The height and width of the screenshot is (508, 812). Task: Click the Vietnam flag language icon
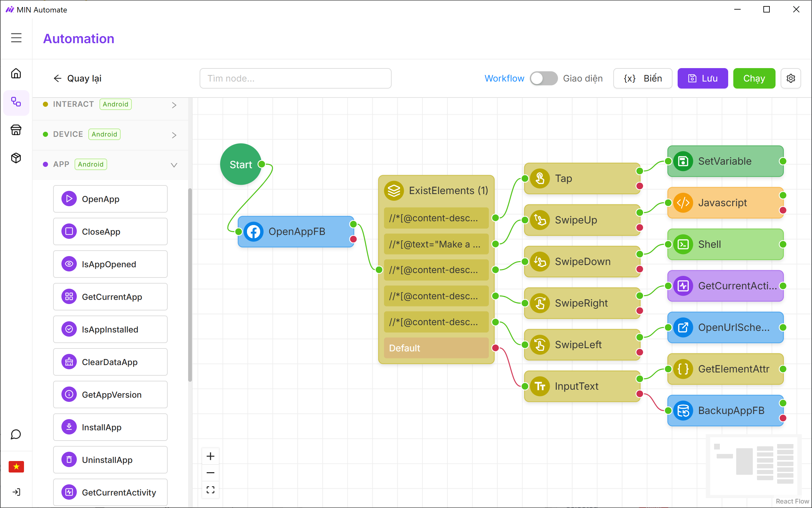click(16, 467)
